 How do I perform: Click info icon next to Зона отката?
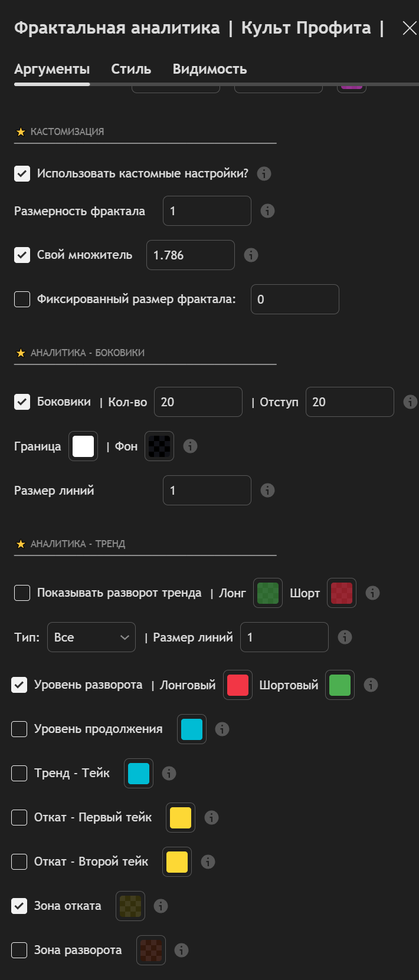tap(161, 906)
